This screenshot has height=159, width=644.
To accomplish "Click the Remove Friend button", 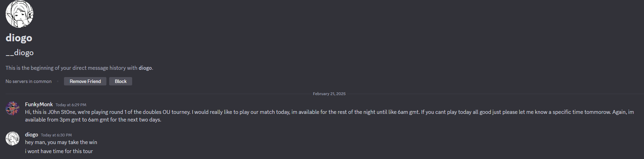I will click(x=85, y=81).
